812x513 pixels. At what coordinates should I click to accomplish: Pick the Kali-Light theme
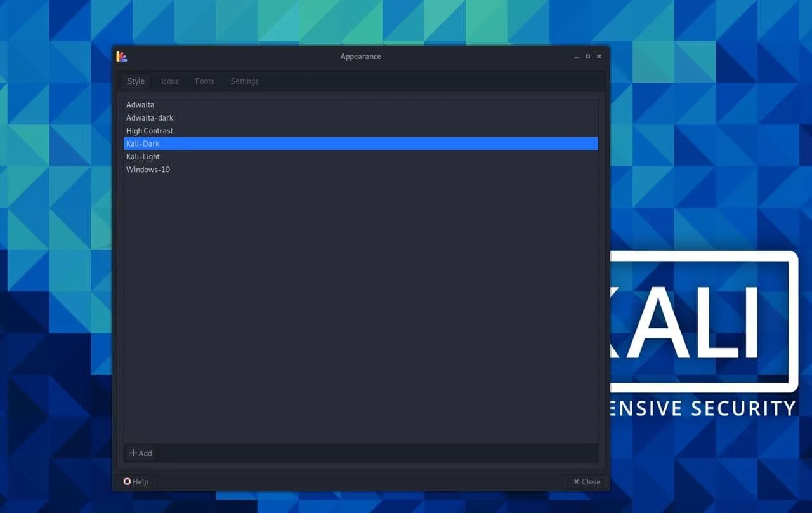tap(361, 157)
